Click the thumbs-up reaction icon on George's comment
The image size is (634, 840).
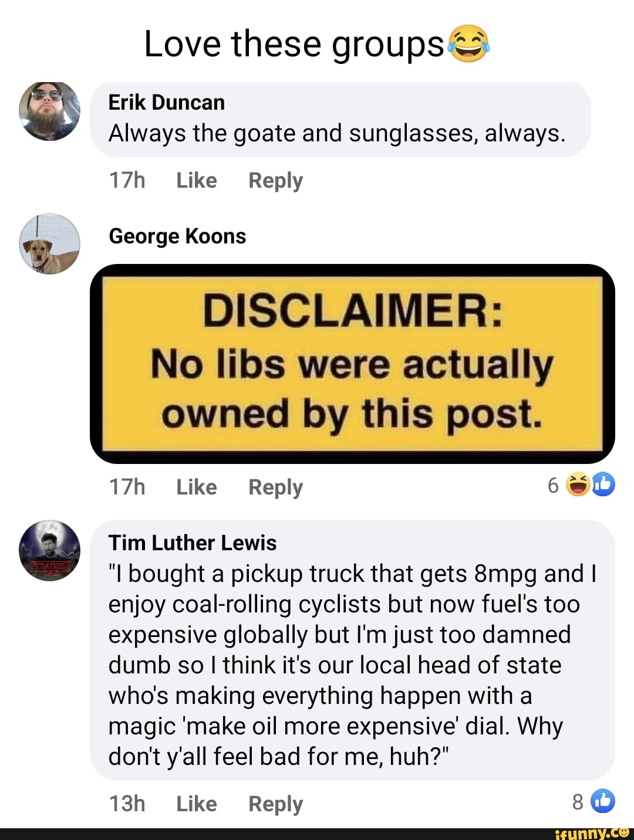pos(603,485)
